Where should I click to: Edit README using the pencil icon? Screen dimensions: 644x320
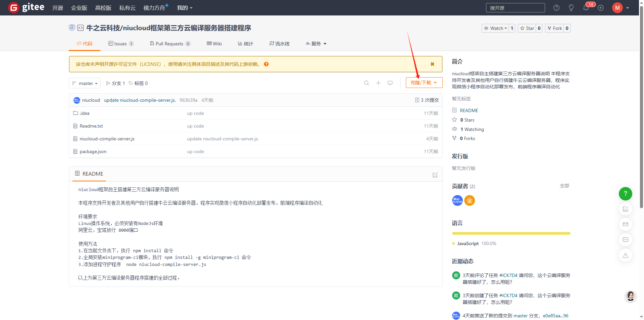[x=435, y=175]
